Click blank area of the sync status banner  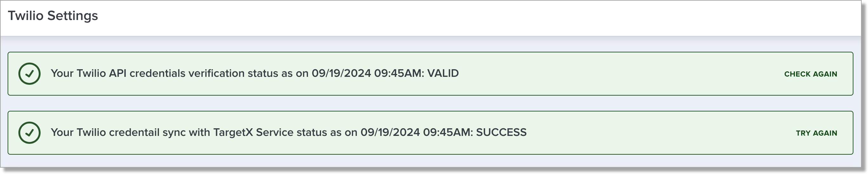click(x=657, y=132)
